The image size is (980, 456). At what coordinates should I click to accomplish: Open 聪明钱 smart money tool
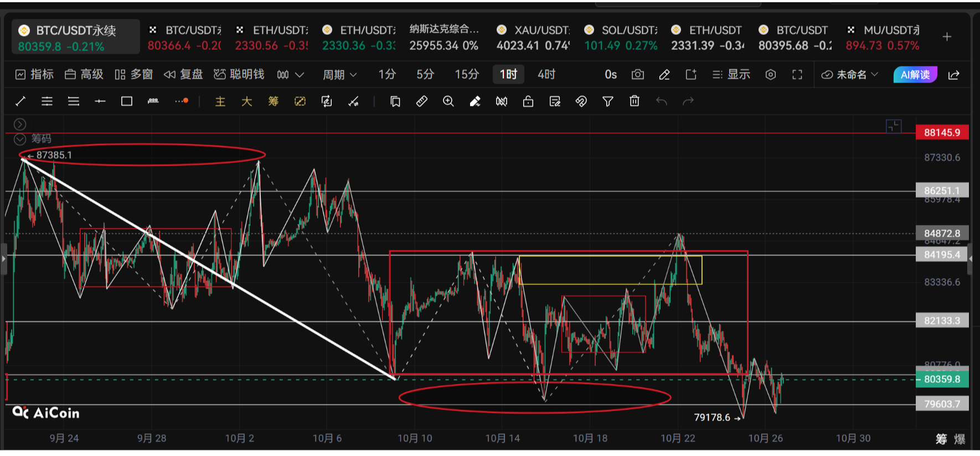(239, 74)
